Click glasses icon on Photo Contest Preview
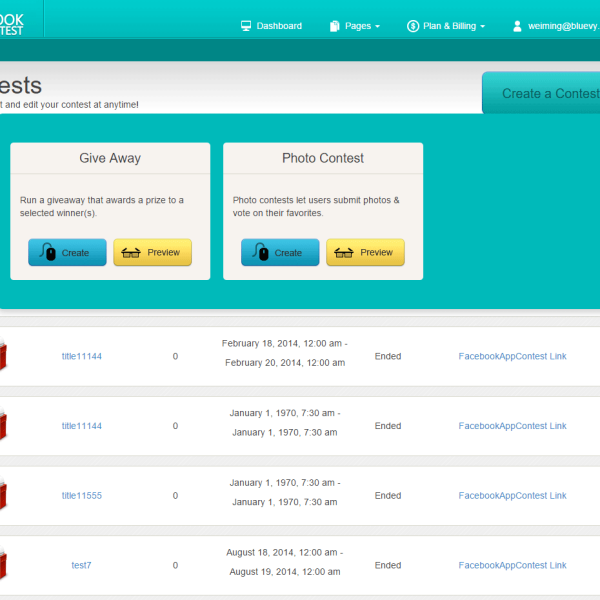600x600 pixels. tap(344, 253)
